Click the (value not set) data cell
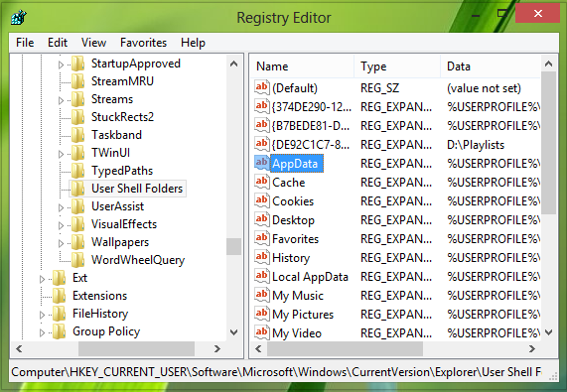 pyautogui.click(x=484, y=88)
